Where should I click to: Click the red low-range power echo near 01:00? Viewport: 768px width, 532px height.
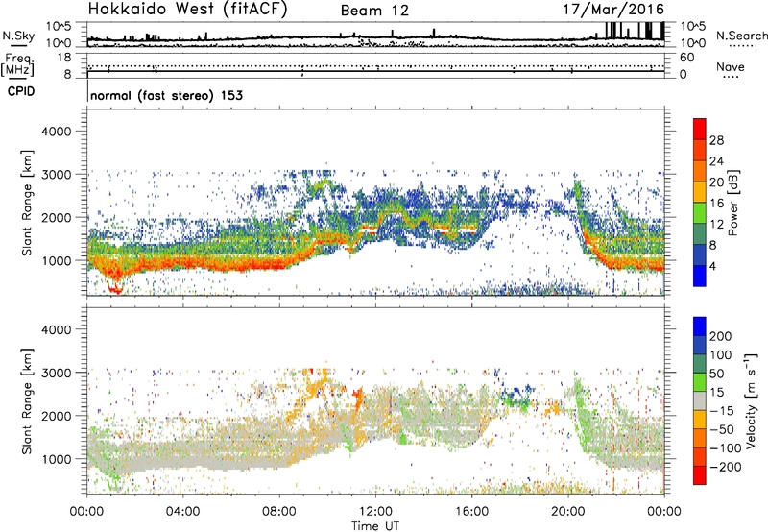[x=115, y=289]
